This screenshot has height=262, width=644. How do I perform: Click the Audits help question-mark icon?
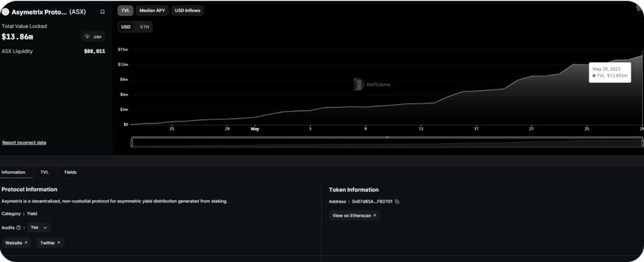(19, 228)
